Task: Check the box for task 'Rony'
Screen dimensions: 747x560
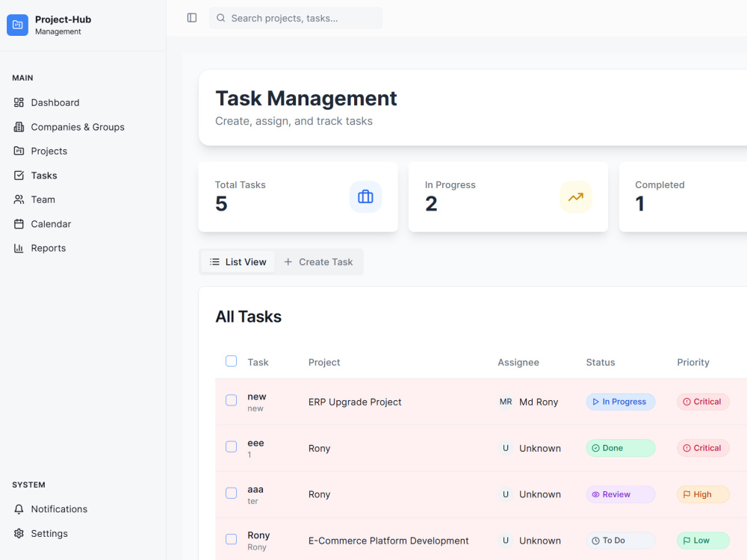Action: 231,539
